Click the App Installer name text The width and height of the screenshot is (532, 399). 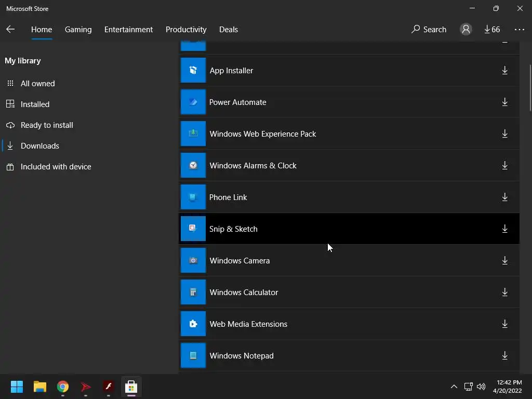(x=231, y=71)
